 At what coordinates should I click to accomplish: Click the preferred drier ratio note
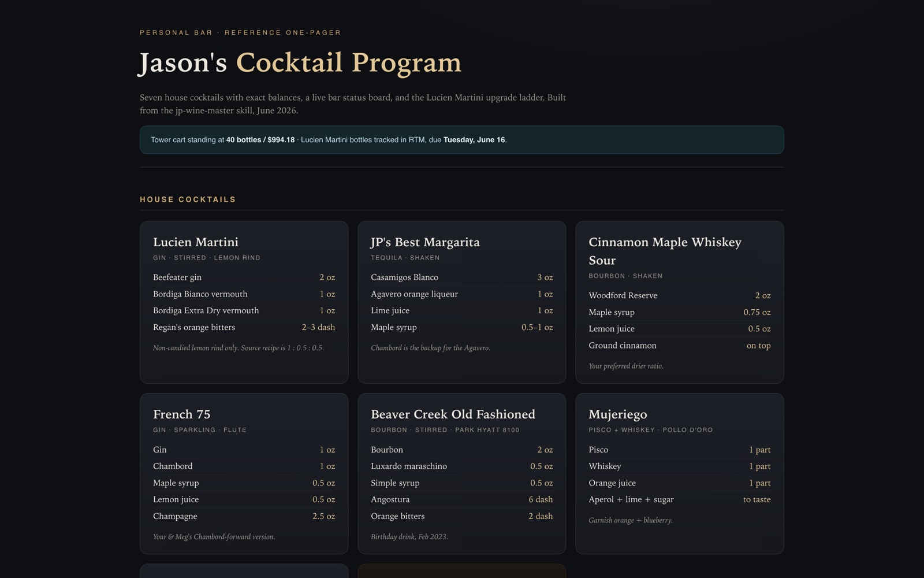coord(626,366)
